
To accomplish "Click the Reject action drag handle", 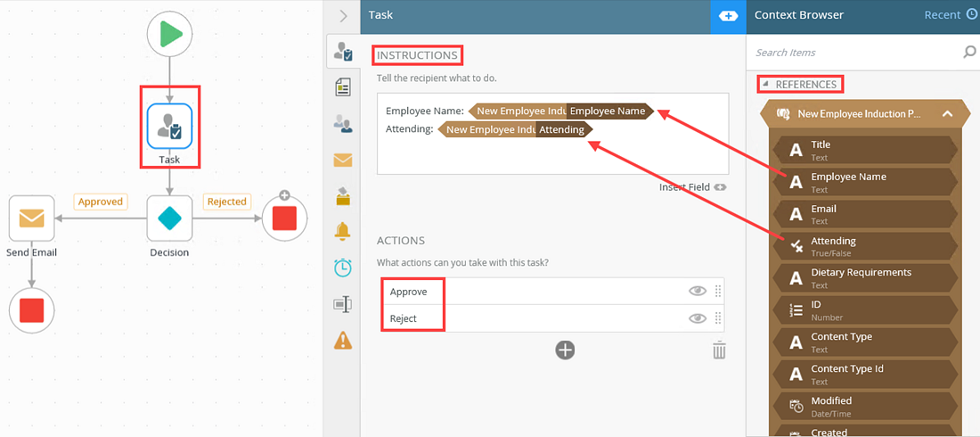I will [x=717, y=318].
